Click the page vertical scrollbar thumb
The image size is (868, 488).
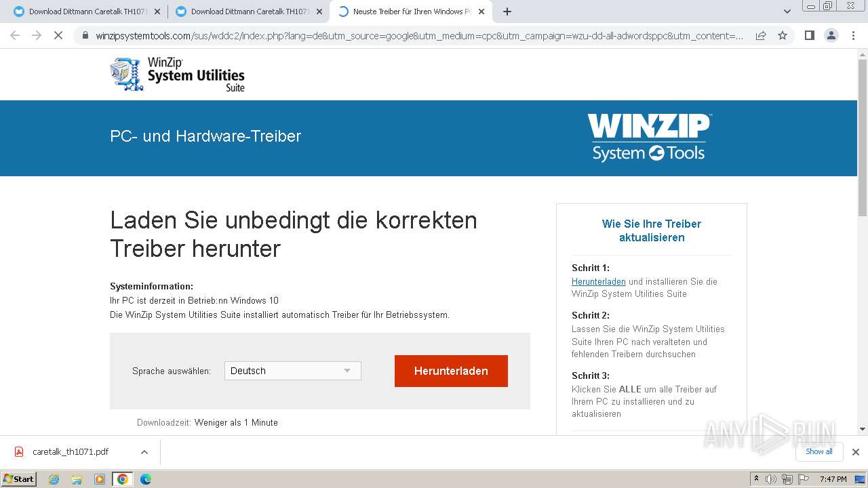[x=863, y=139]
